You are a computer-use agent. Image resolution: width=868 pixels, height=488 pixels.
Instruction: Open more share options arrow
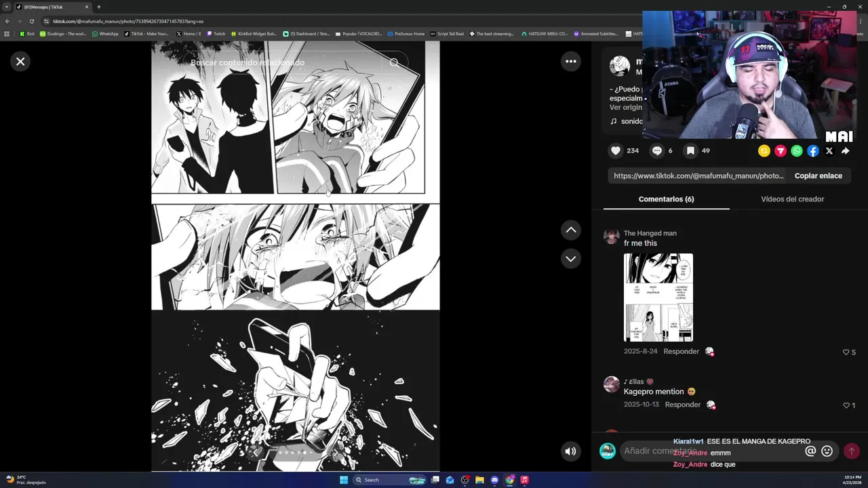click(846, 151)
